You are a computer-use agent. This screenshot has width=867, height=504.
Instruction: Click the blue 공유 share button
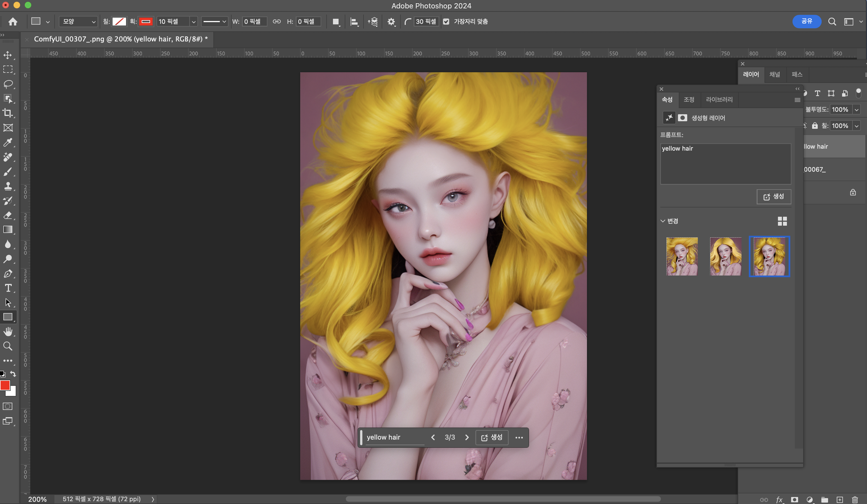pyautogui.click(x=807, y=21)
